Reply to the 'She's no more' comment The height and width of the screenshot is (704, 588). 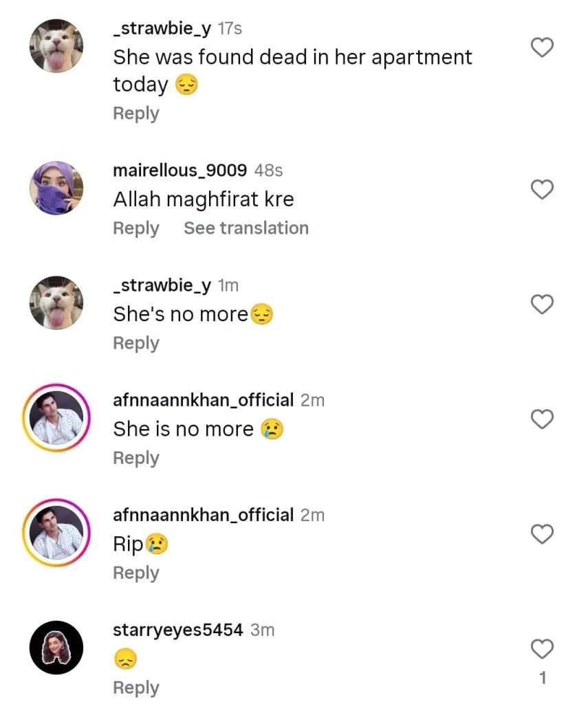[x=136, y=344]
